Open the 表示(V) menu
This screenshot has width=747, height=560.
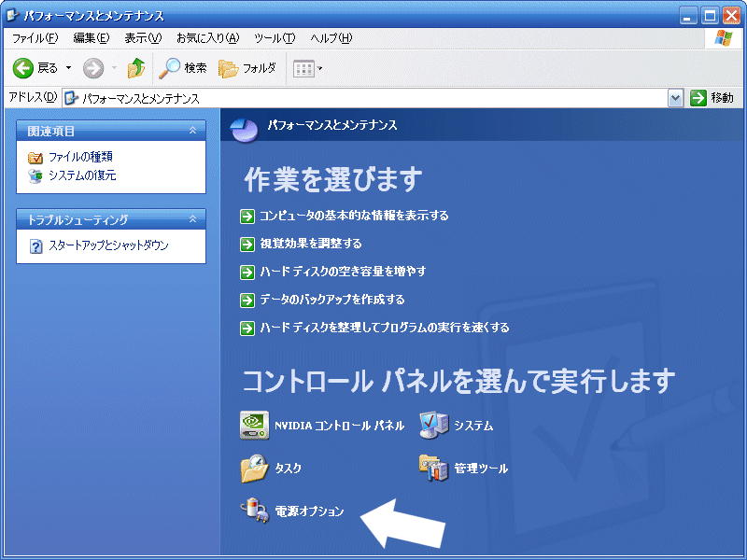[x=143, y=38]
